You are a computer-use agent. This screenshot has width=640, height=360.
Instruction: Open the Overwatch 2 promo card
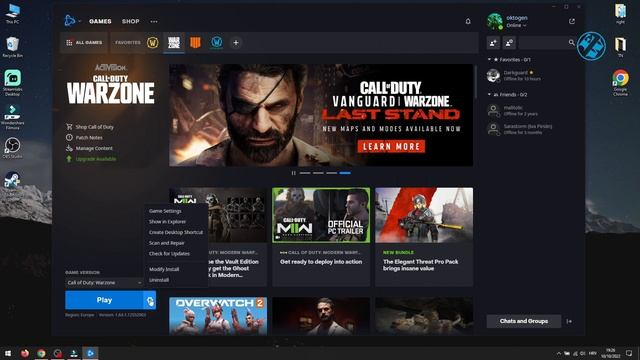pyautogui.click(x=218, y=316)
